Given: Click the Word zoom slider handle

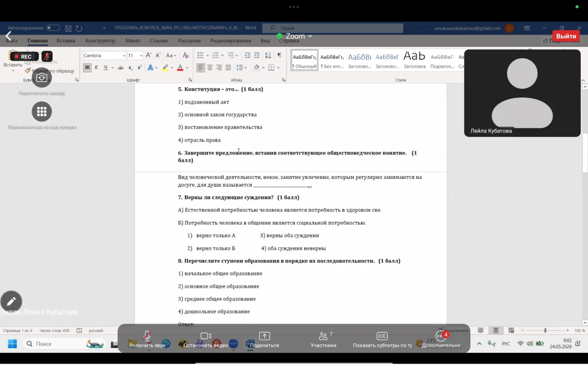Looking at the screenshot, I should point(545,330).
